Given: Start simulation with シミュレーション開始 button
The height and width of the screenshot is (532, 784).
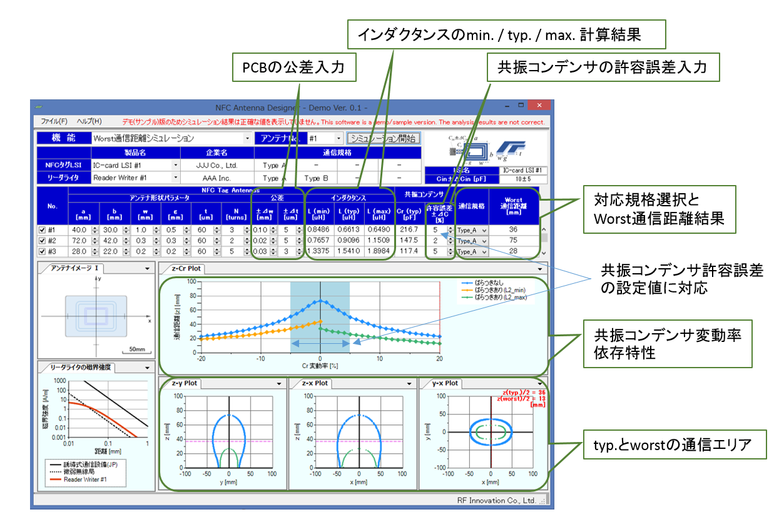Looking at the screenshot, I should [383, 138].
